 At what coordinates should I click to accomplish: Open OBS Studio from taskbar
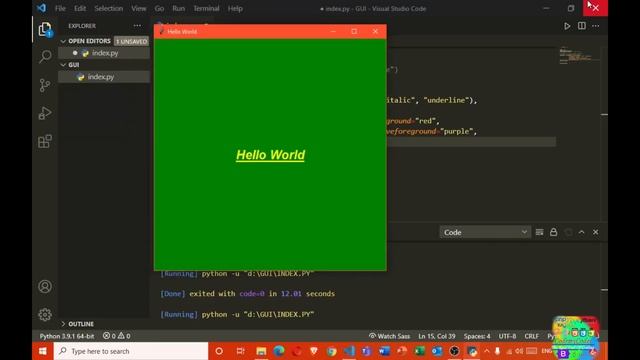[454, 351]
